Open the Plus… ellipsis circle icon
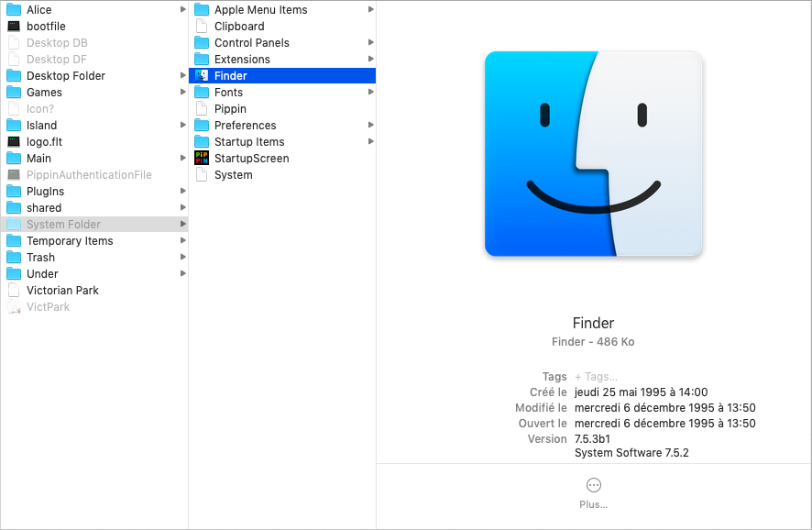The width and height of the screenshot is (812, 530). coord(594,485)
